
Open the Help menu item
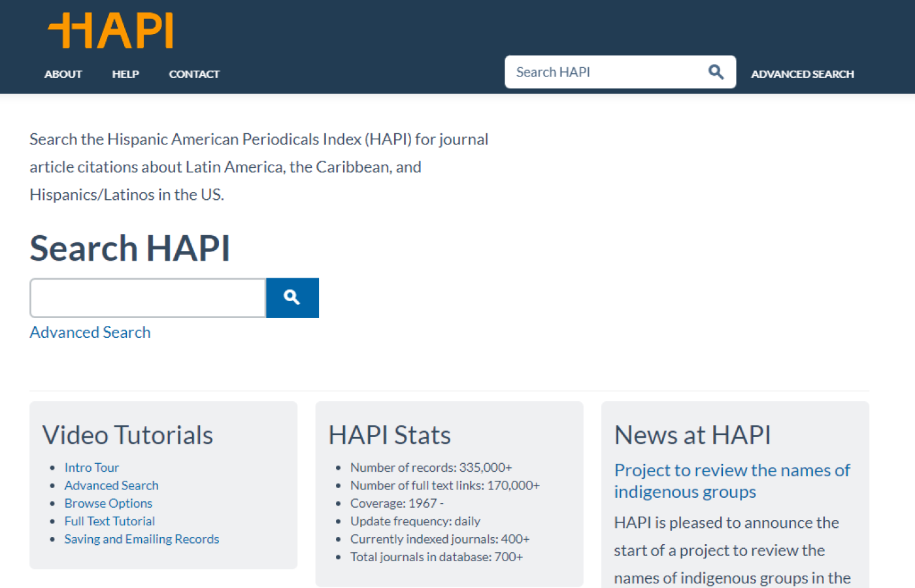pyautogui.click(x=125, y=74)
